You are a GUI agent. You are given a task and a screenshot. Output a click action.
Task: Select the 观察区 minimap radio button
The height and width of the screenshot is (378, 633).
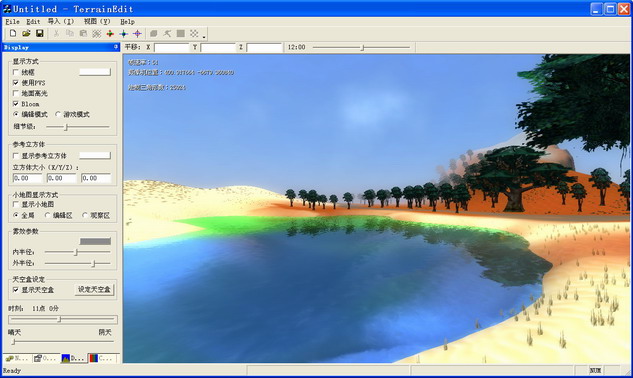(85, 215)
